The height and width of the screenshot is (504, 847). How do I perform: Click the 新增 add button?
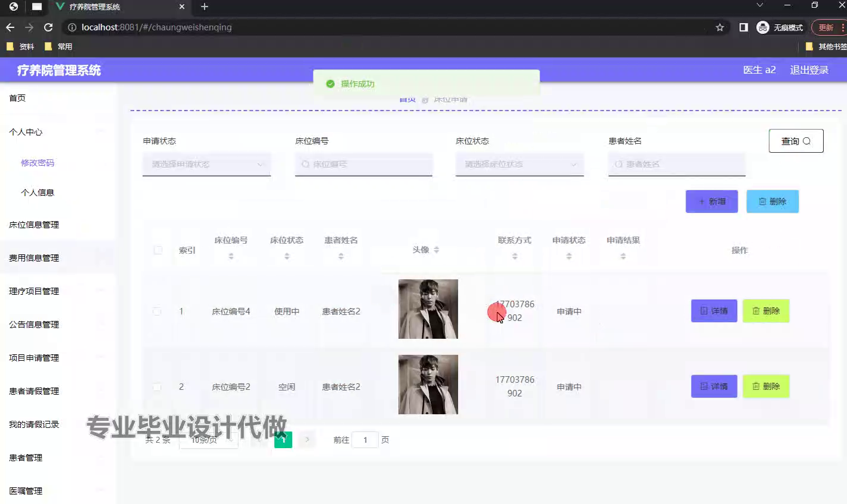(x=711, y=201)
